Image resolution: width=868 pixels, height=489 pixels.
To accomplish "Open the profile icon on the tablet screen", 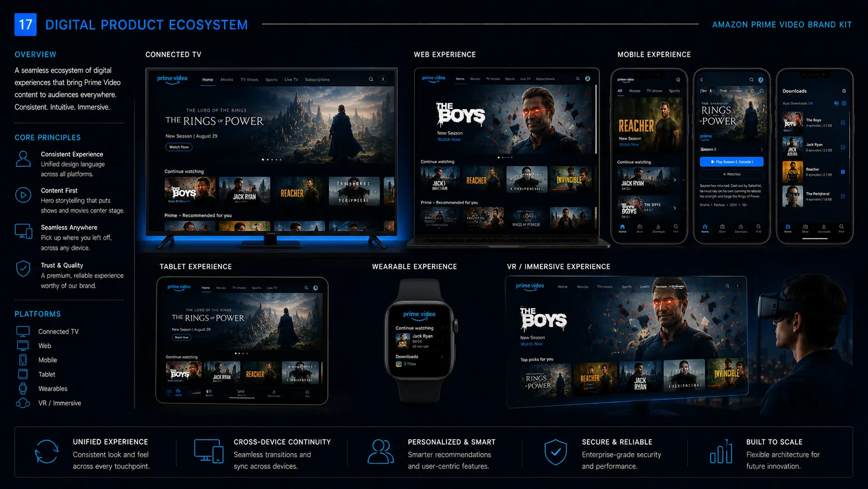I will [316, 288].
